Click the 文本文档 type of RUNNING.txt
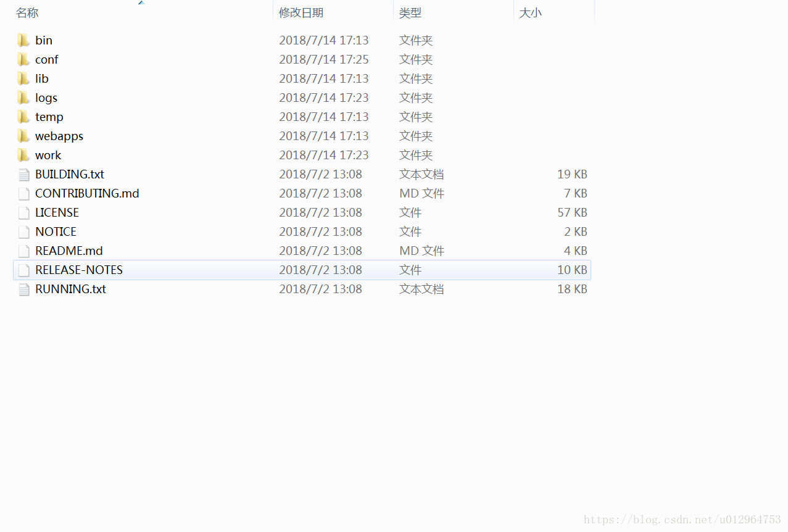 click(421, 289)
